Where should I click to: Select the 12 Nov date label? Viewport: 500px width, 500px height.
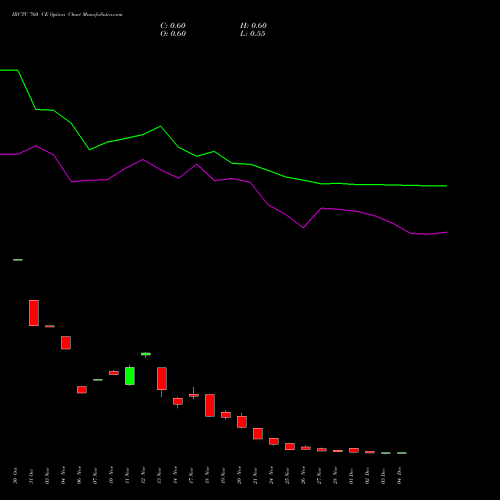click(x=143, y=476)
